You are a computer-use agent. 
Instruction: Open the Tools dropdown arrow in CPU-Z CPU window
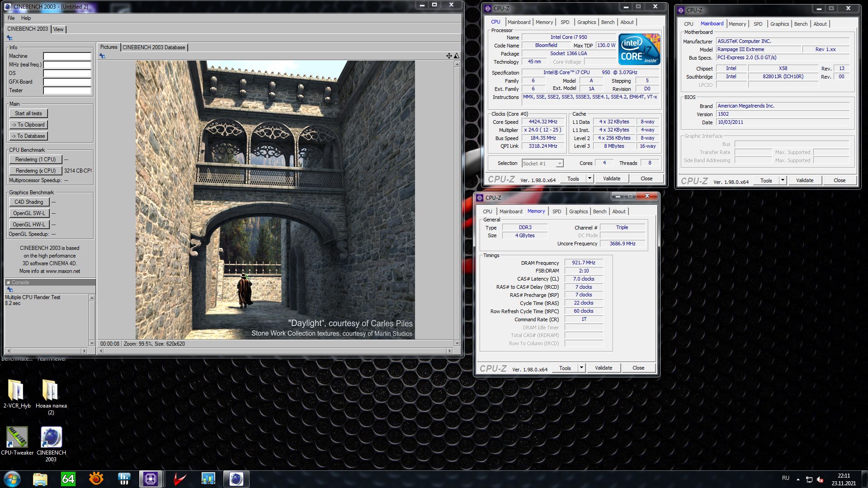click(590, 178)
